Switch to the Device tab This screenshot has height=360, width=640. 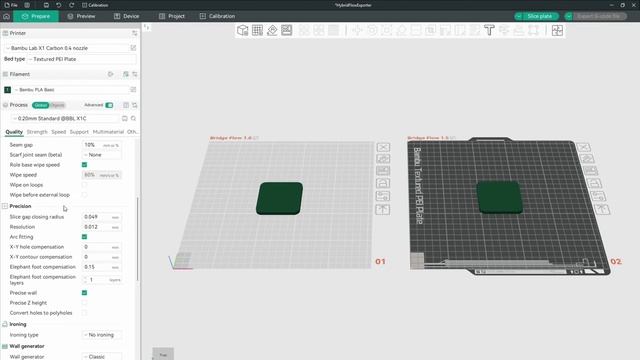[127, 16]
